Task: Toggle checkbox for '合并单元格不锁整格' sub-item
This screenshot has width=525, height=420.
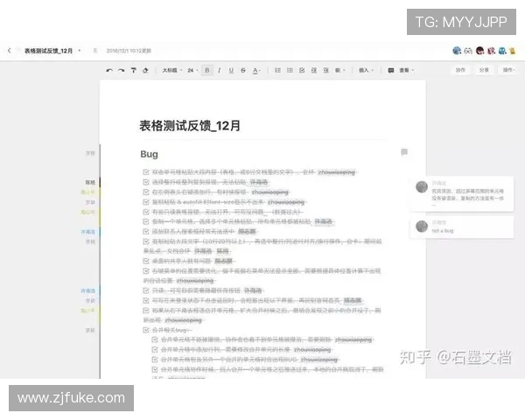Action: 155,339
